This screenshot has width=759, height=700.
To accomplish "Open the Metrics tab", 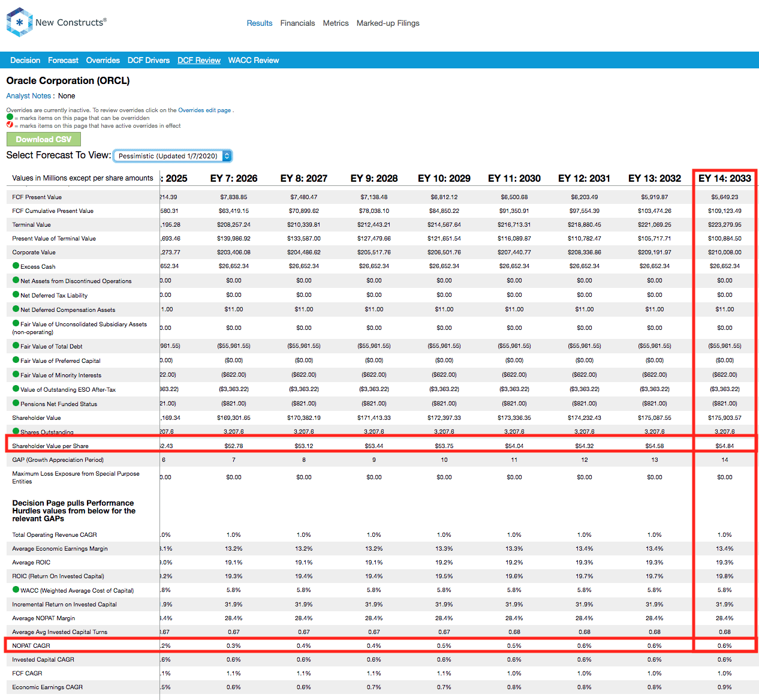I will pos(336,23).
